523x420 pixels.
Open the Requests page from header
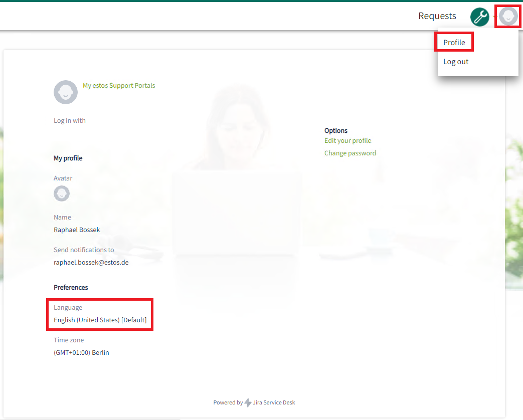437,16
